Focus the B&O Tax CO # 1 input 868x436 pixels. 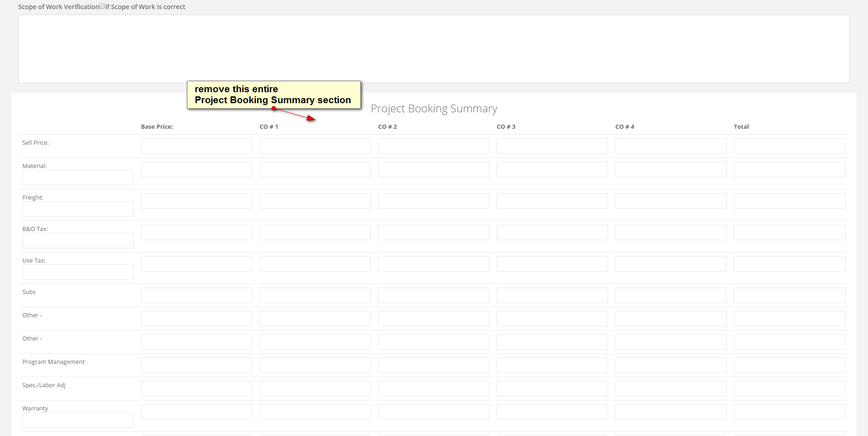pyautogui.click(x=315, y=232)
